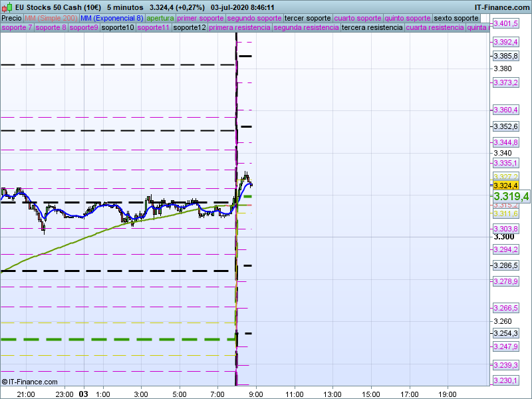The width and height of the screenshot is (532, 399).
Task: Click the cuarta resistencia label
Action: 435,28
